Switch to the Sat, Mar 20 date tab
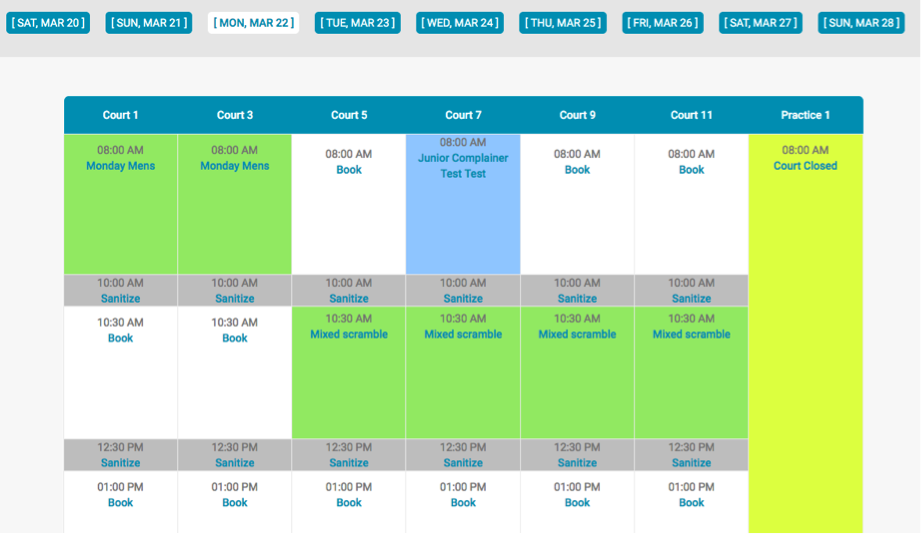Viewport: 921px width, 534px height. [x=48, y=23]
